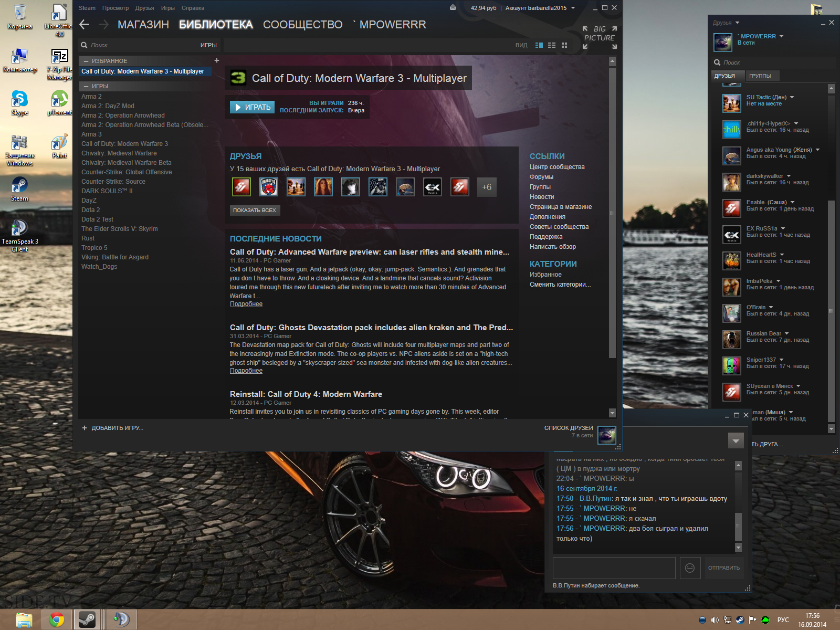The height and width of the screenshot is (630, 840).
Task: Open the Форумы link
Action: 541,177
